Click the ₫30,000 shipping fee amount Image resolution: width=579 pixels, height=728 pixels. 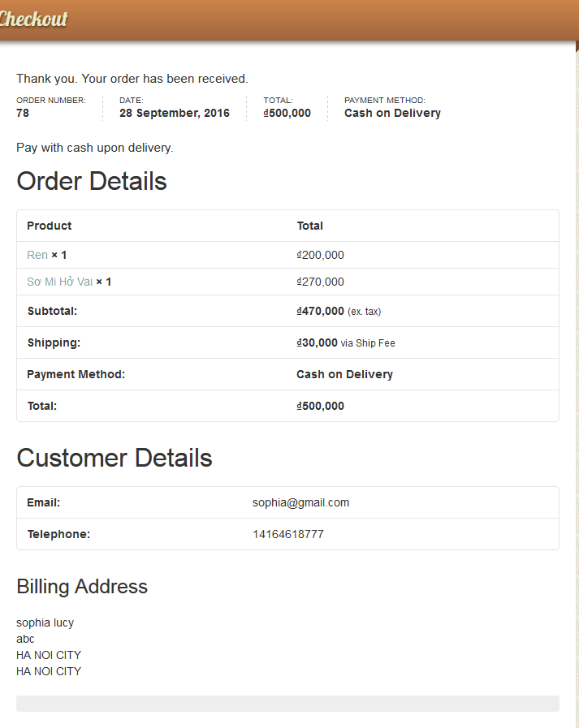[x=318, y=342]
